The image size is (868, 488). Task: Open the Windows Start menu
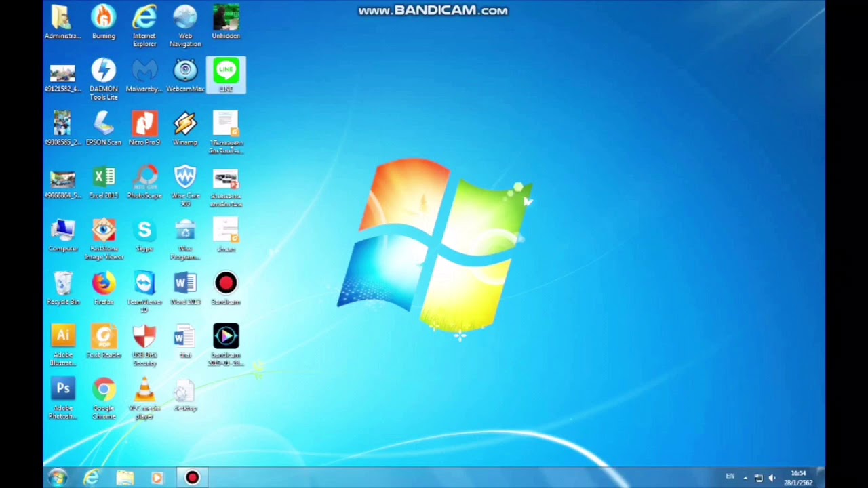pyautogui.click(x=58, y=478)
